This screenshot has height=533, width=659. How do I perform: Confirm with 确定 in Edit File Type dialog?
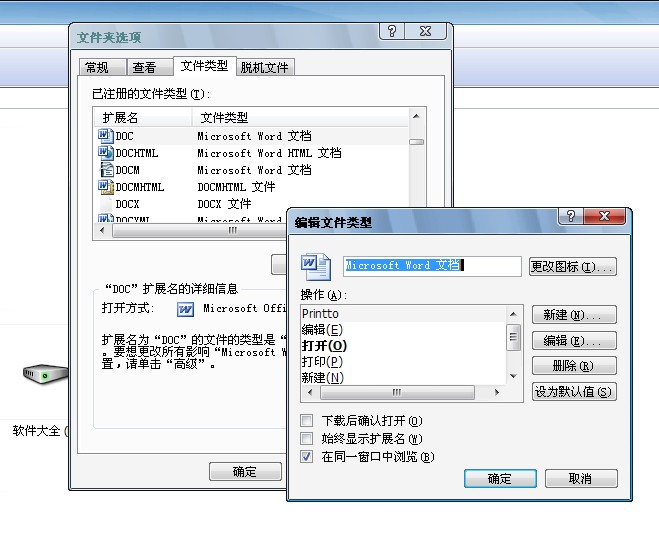pyautogui.click(x=500, y=478)
